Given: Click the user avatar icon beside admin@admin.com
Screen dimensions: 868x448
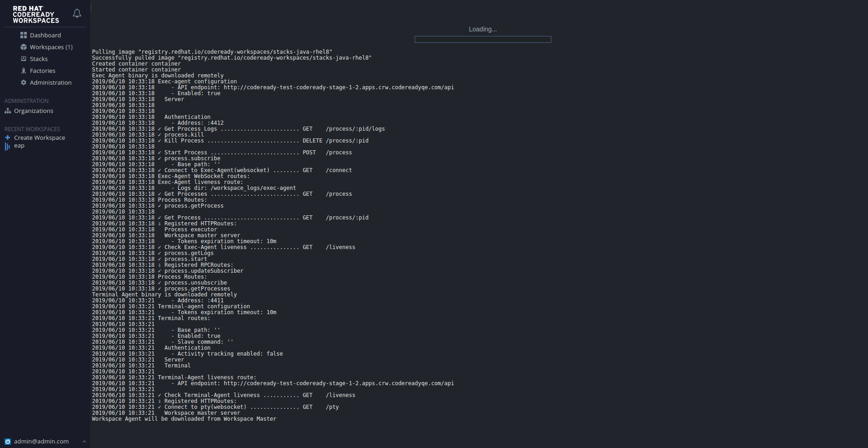Looking at the screenshot, I should click(8, 441).
